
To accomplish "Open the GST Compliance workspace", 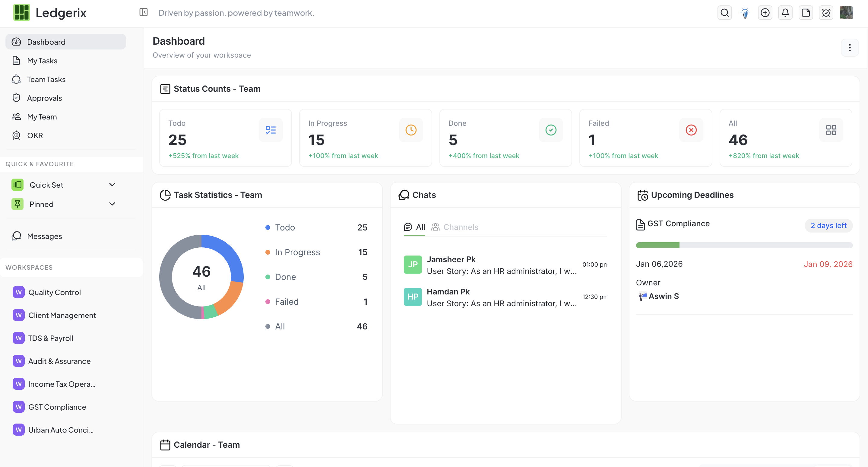I will coord(57,407).
